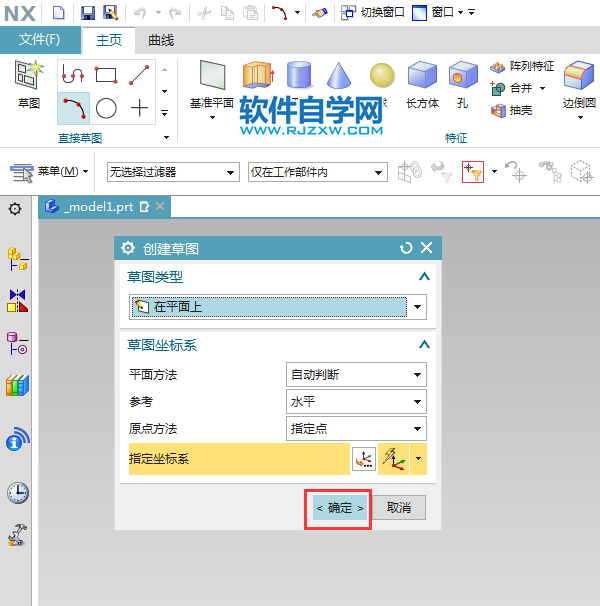Click the Save As icon with pencil
This screenshot has height=606, width=600.
click(111, 13)
